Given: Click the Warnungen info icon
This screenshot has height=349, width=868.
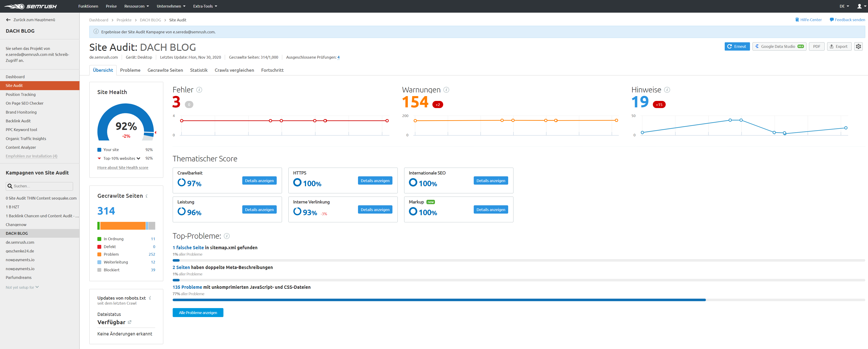Looking at the screenshot, I should click(446, 90).
